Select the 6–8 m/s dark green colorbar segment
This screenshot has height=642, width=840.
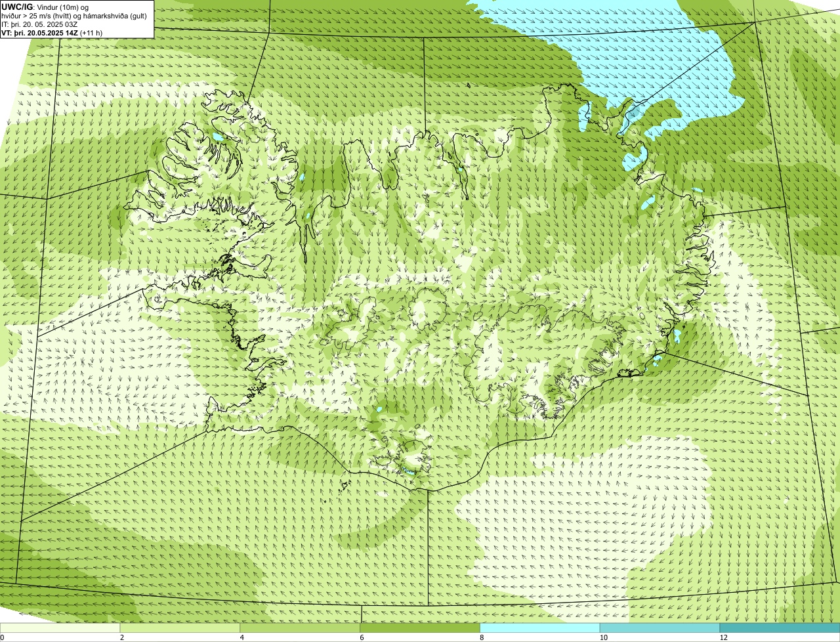point(420,628)
